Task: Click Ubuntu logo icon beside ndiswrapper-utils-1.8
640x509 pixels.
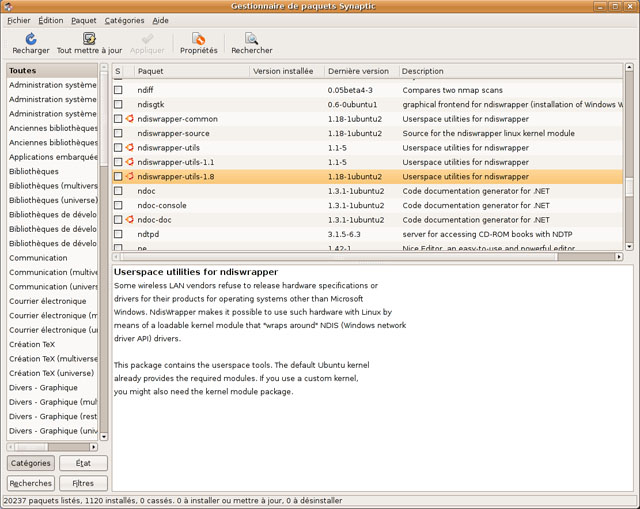Action: pos(129,177)
